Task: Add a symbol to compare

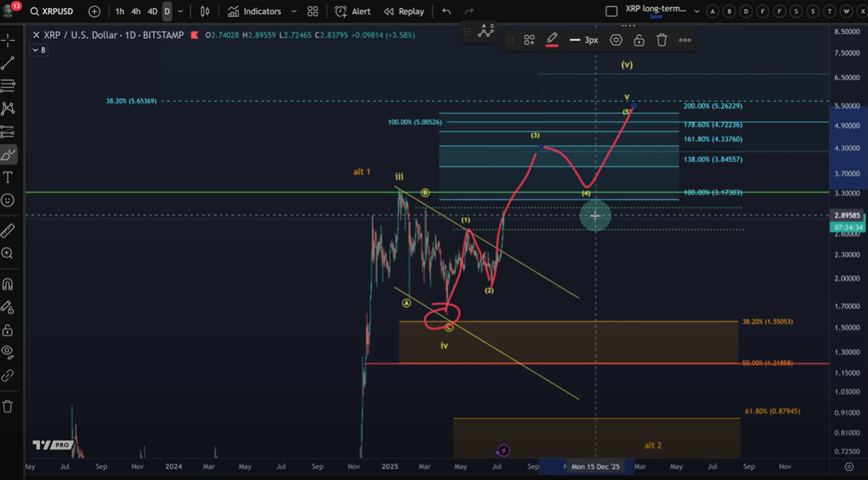Action: (x=94, y=11)
